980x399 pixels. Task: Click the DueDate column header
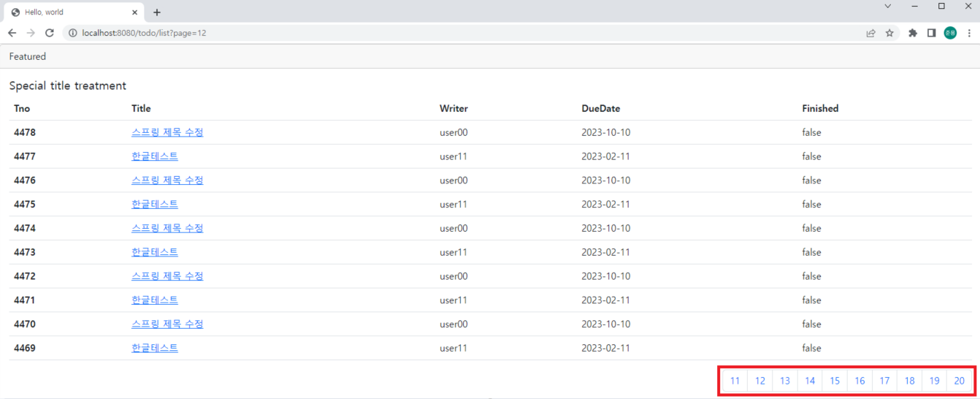601,108
